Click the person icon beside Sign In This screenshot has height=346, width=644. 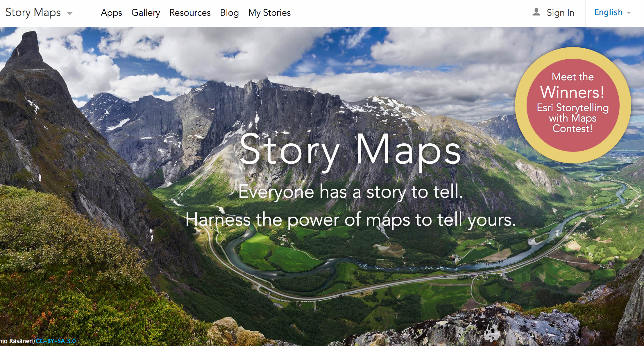[x=536, y=12]
